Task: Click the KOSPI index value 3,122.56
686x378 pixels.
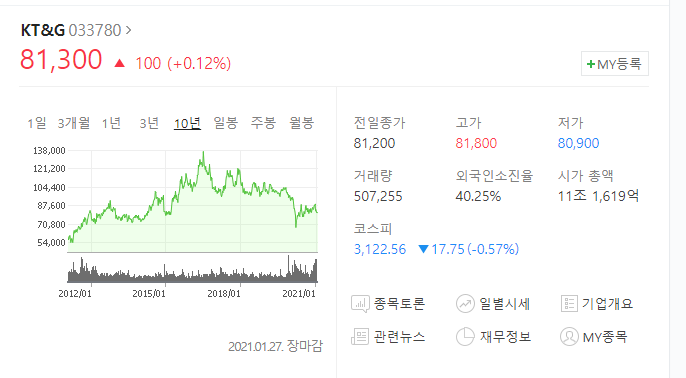Action: [x=380, y=249]
